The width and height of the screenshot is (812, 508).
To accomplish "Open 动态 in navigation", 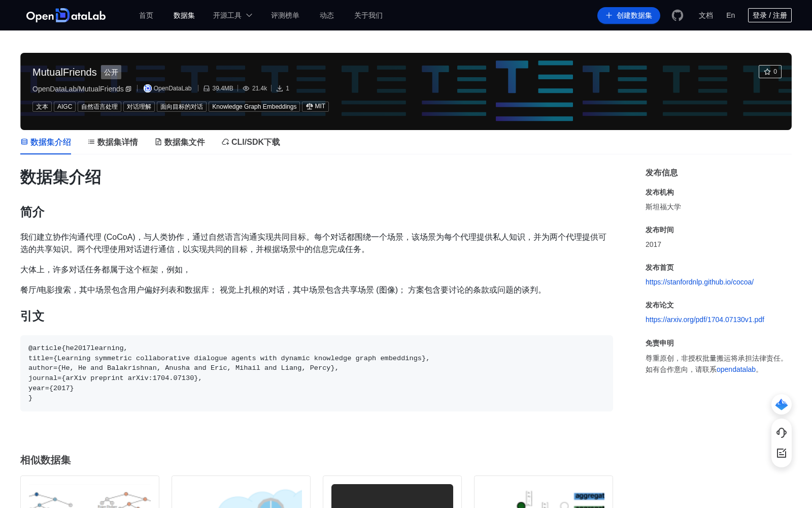I will 327,15.
